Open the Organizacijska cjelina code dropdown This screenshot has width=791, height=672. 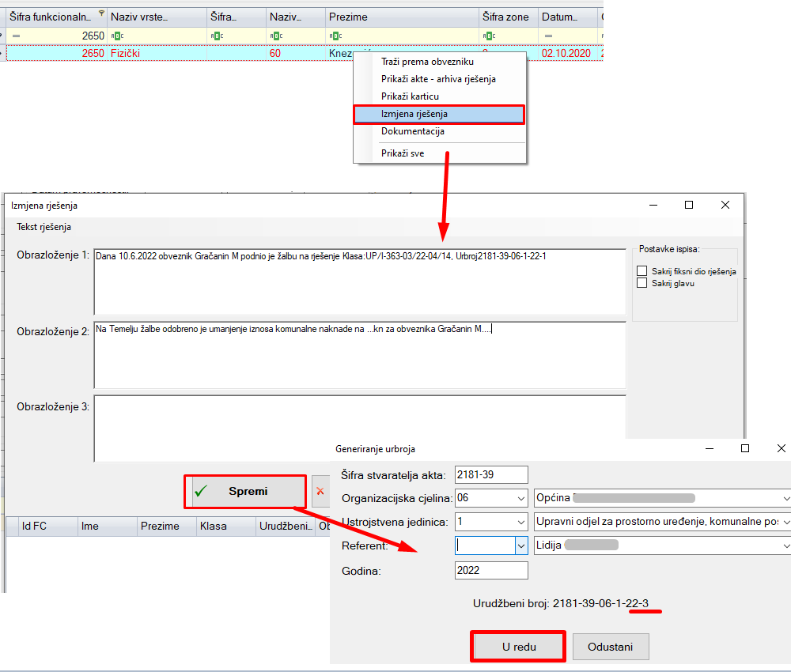click(520, 498)
